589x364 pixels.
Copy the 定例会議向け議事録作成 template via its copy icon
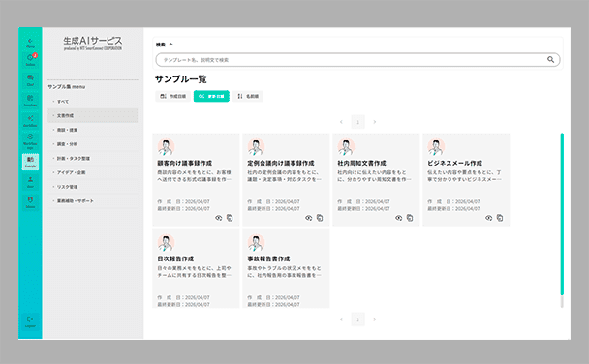click(320, 218)
